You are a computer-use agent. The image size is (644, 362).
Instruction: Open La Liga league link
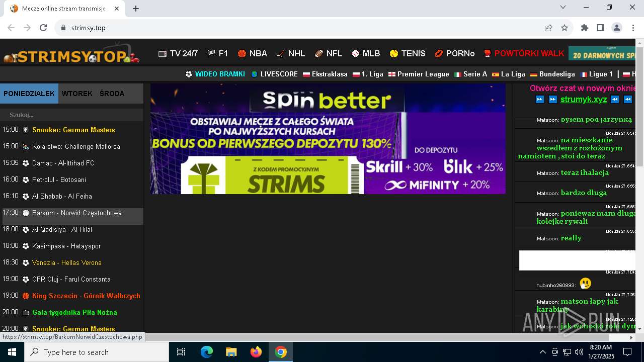point(508,74)
